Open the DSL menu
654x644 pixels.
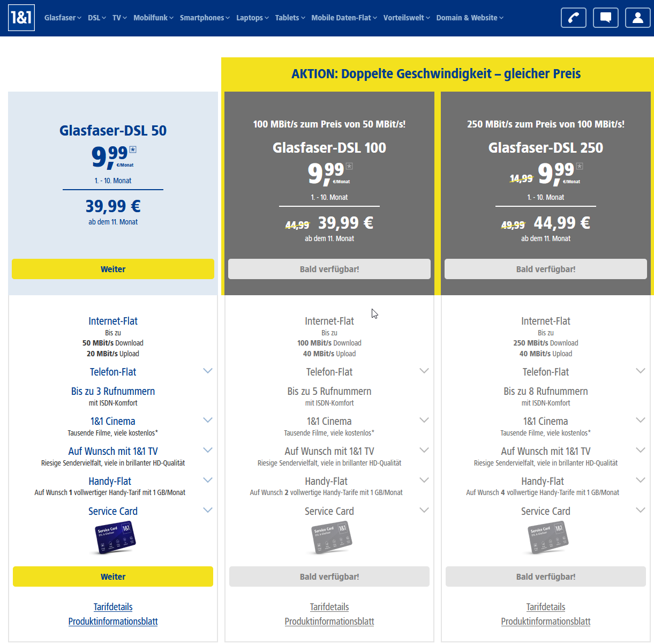tap(97, 18)
